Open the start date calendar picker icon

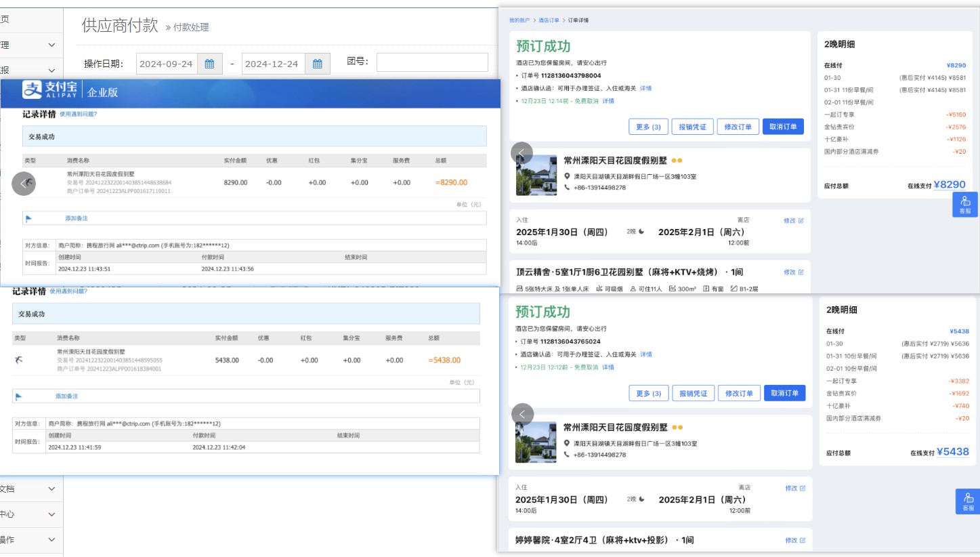(209, 64)
